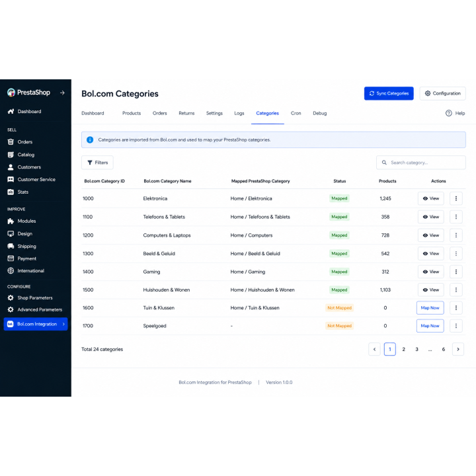Open Customer Service in the sidebar

pyautogui.click(x=36, y=179)
